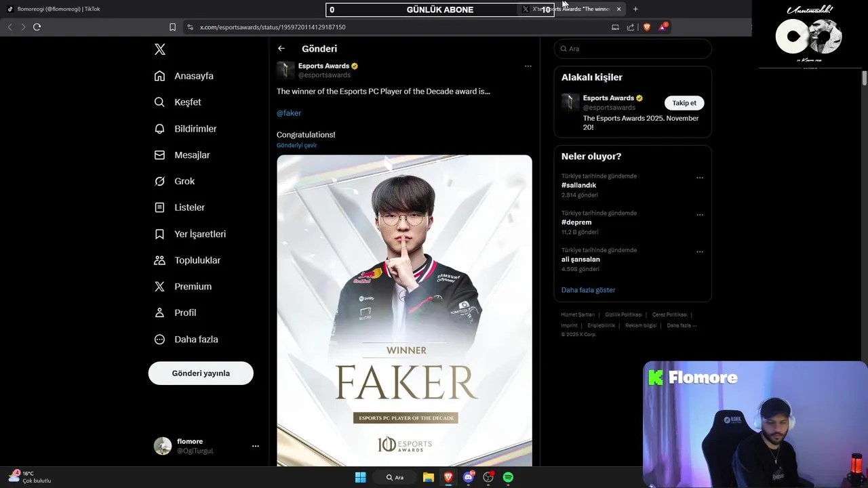The height and width of the screenshot is (488, 868).
Task: Click Esports Awards post author avatar
Action: [285, 70]
